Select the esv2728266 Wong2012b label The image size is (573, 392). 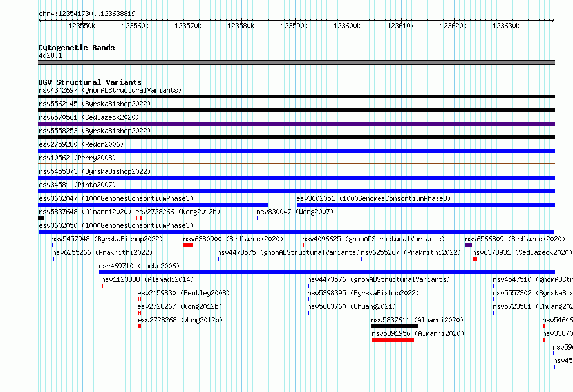pos(178,212)
